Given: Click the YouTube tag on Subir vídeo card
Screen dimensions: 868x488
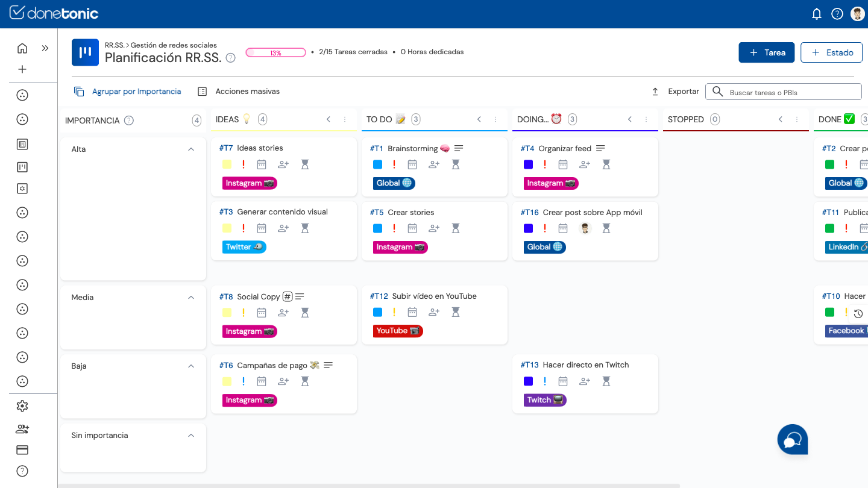Looking at the screenshot, I should click(x=398, y=331).
